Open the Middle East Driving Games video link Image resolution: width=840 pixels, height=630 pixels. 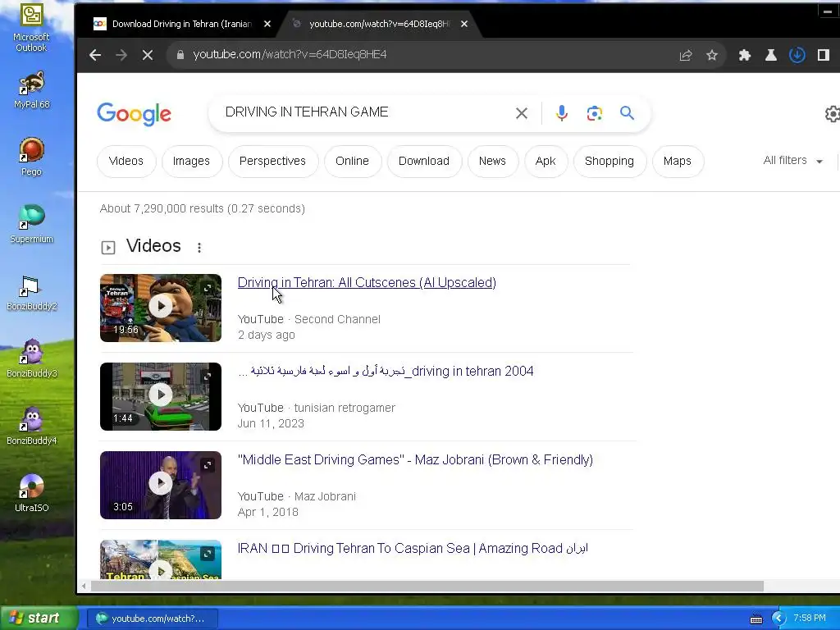[415, 459]
